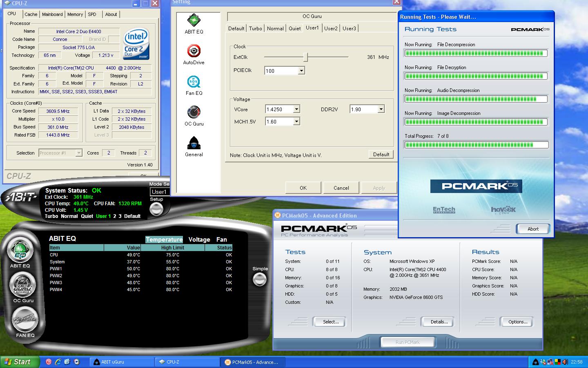
Task: Select OC Guru icon in Setting sidebar
Action: 194,112
